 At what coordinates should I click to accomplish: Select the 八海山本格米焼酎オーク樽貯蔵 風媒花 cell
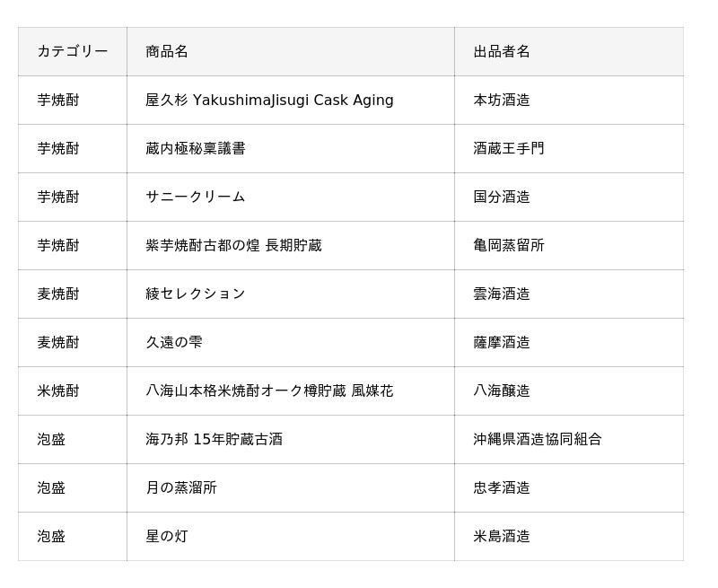(269, 391)
